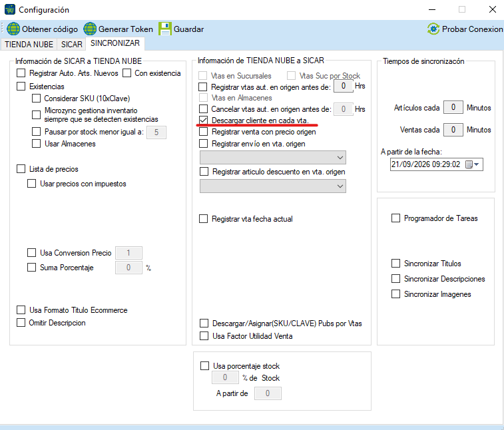This screenshot has width=504, height=430.
Task: Click the % de Stock value field
Action: (x=225, y=377)
